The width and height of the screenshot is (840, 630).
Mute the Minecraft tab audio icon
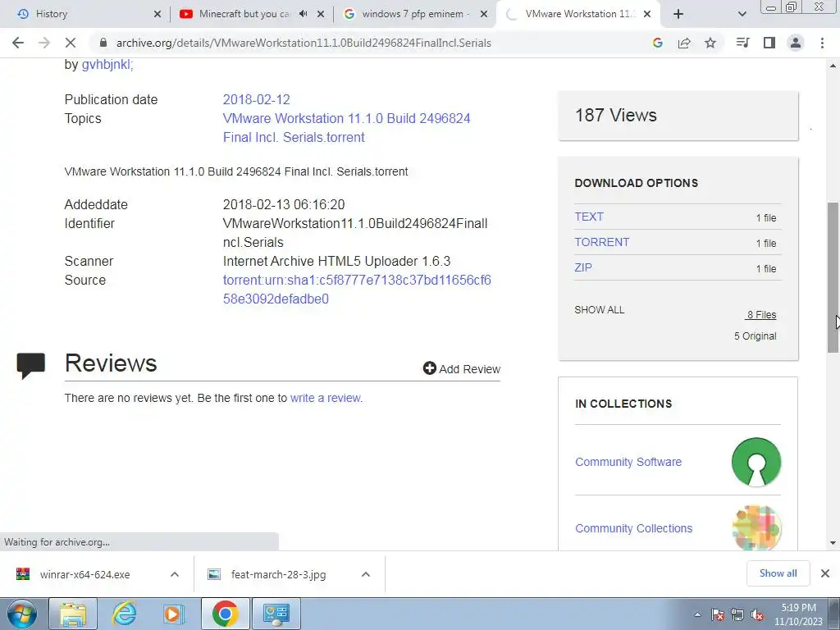(x=304, y=14)
